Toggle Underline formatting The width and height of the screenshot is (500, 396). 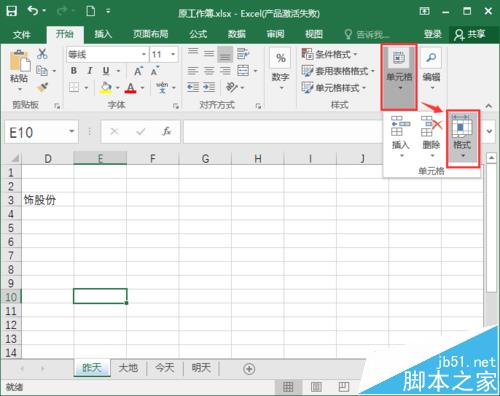click(x=106, y=71)
